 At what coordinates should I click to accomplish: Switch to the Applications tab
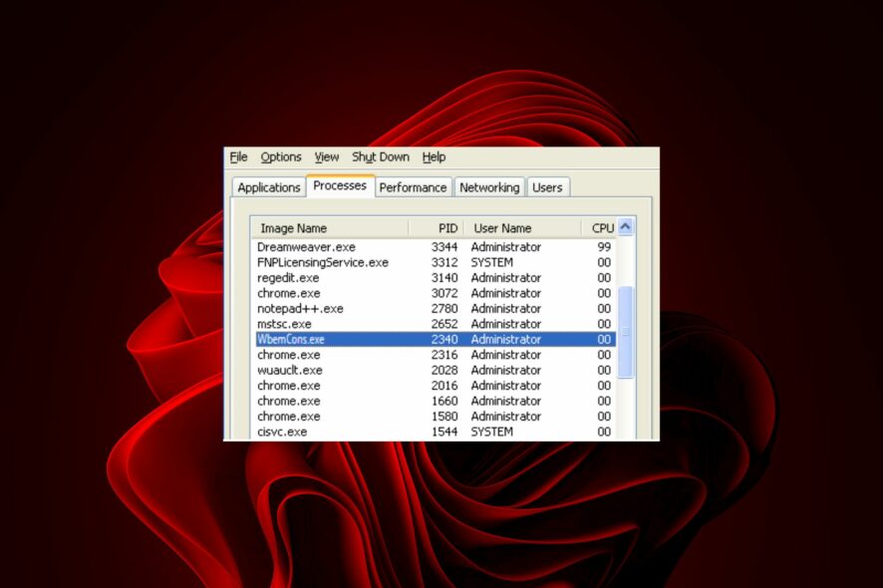point(269,187)
